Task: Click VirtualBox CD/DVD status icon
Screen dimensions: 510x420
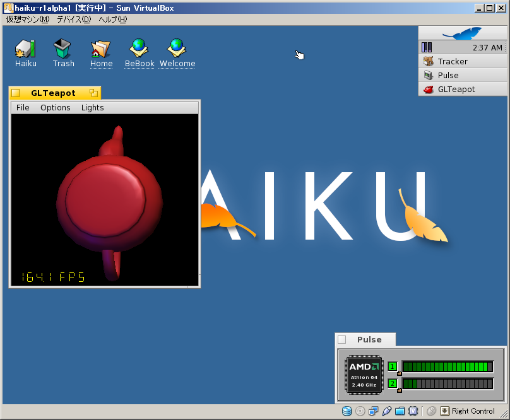Action: coord(360,411)
